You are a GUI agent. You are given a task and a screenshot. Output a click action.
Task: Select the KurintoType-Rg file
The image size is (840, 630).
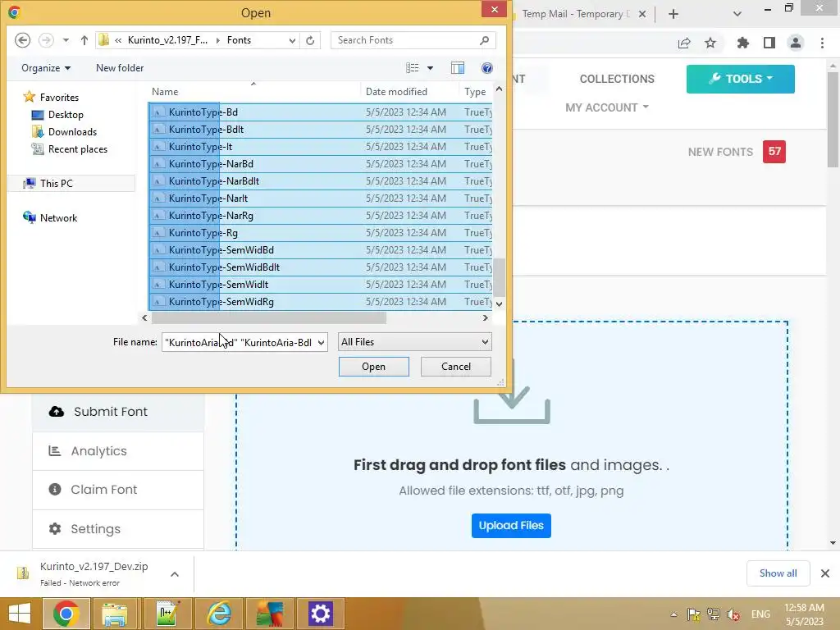tap(320, 232)
